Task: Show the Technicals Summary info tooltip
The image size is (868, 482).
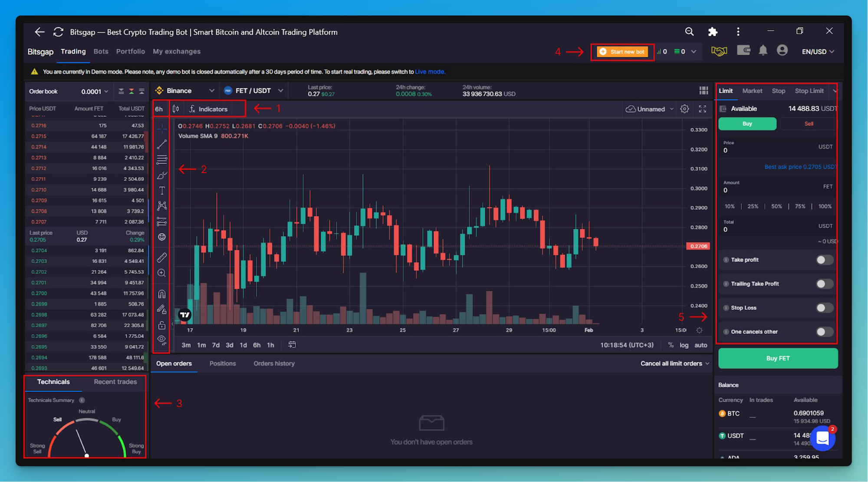Action: pos(82,400)
